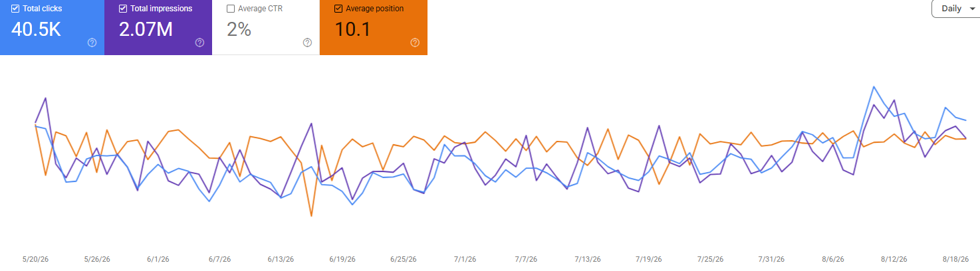Screen dimensions: 980x271
Task: Uncheck the Total impressions checkbox
Action: pos(122,9)
